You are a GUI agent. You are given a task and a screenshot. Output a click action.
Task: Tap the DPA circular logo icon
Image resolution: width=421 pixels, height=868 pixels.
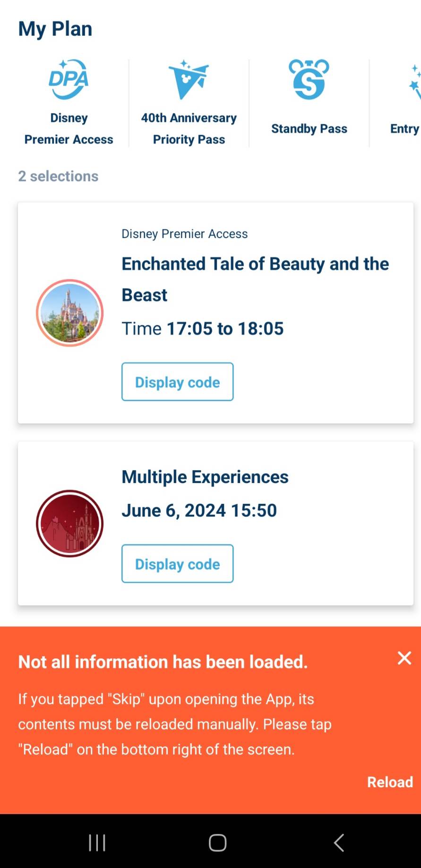pyautogui.click(x=69, y=79)
